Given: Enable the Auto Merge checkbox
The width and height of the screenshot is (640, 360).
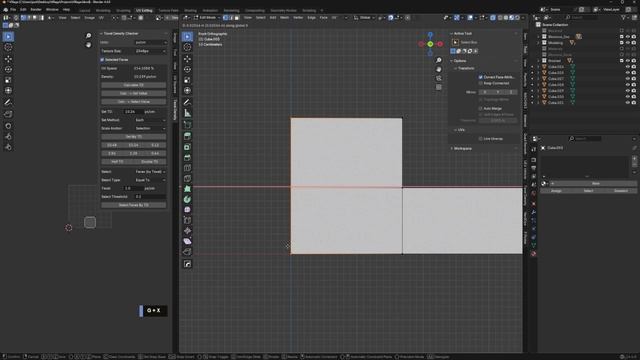Looking at the screenshot, I should [481, 109].
